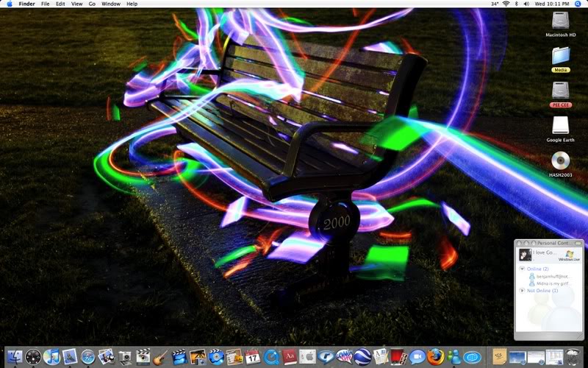The image size is (588, 368).
Task: Click the Personal Contacts window title bar
Action: pos(549,244)
